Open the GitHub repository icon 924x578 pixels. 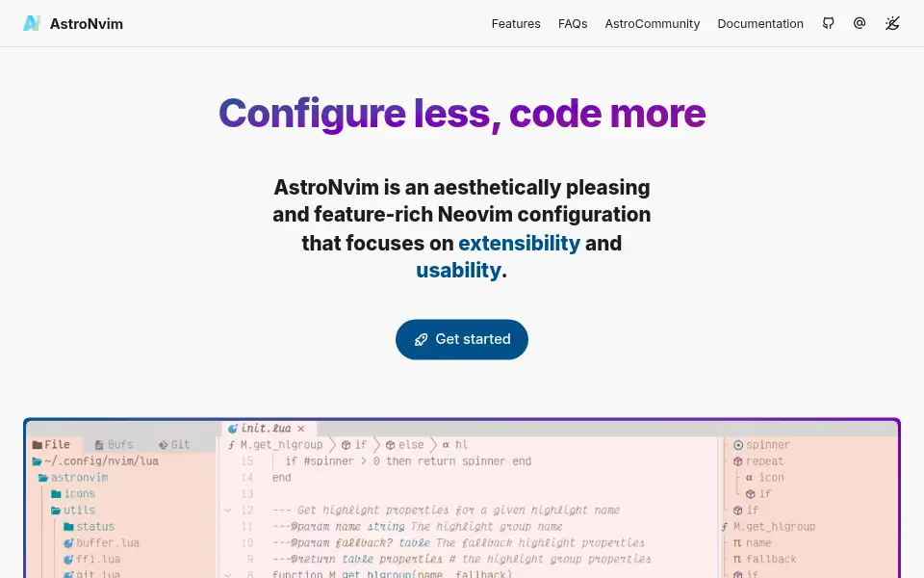(x=828, y=23)
